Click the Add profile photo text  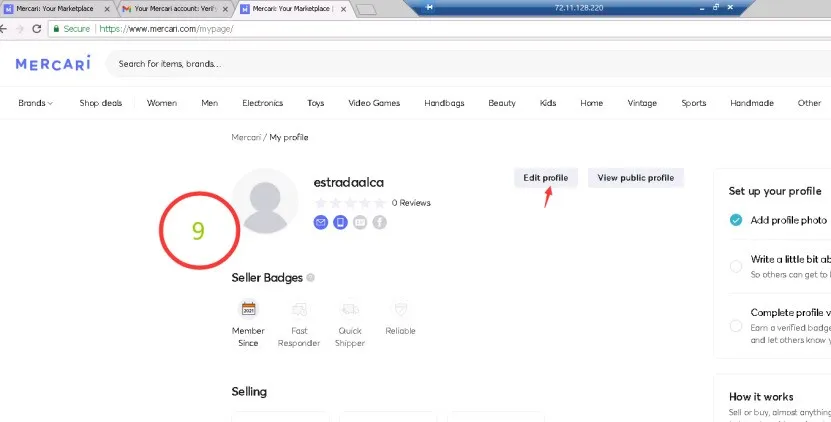(x=789, y=220)
